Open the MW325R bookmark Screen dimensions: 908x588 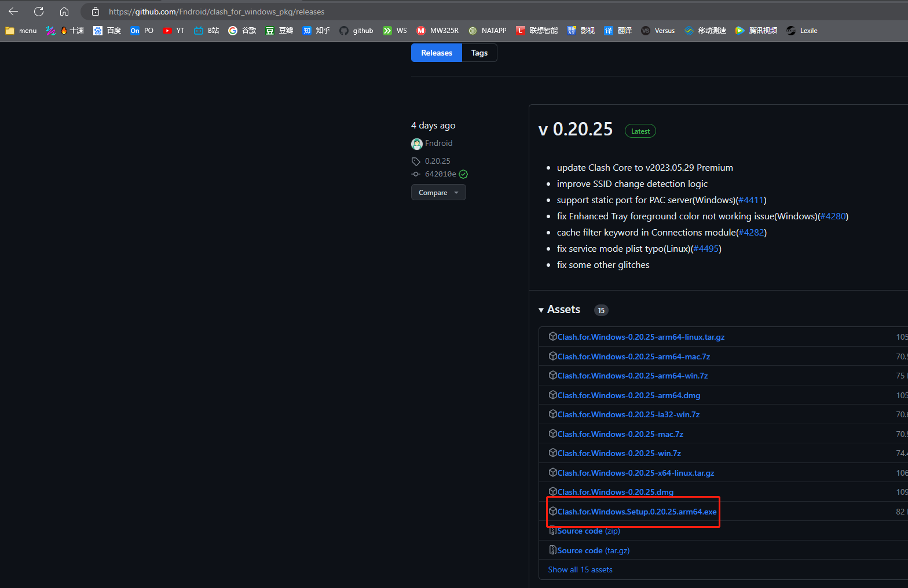(x=437, y=31)
